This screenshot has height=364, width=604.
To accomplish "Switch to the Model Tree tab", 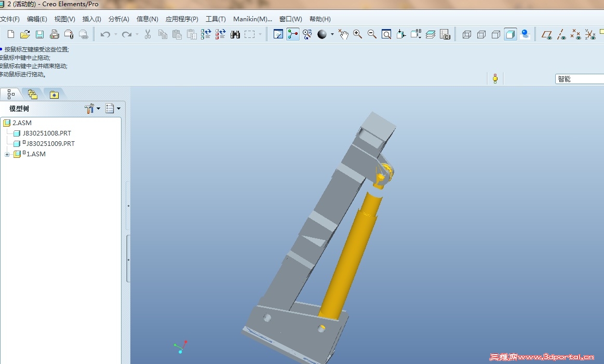I will coord(11,94).
